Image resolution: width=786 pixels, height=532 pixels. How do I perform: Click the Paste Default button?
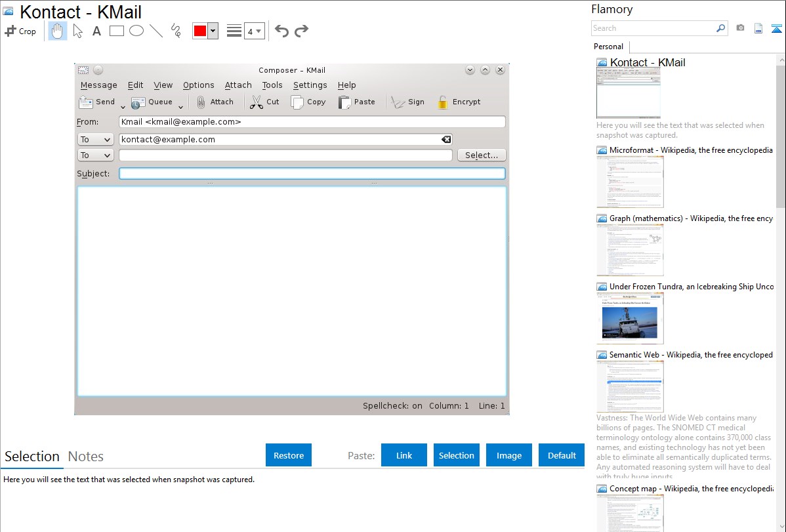(562, 455)
